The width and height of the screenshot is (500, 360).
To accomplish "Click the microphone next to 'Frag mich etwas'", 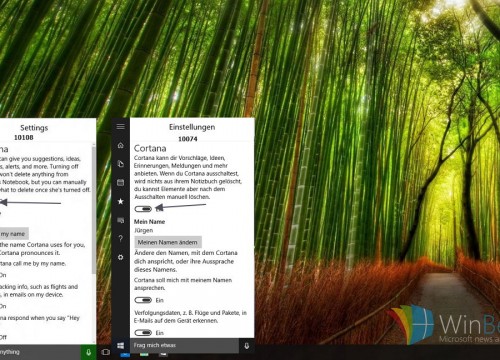I will (x=247, y=346).
